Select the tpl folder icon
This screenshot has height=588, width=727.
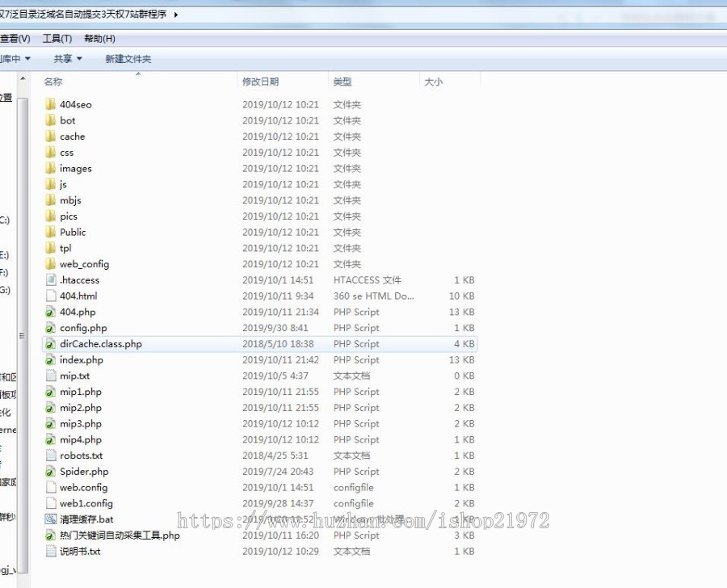click(51, 248)
